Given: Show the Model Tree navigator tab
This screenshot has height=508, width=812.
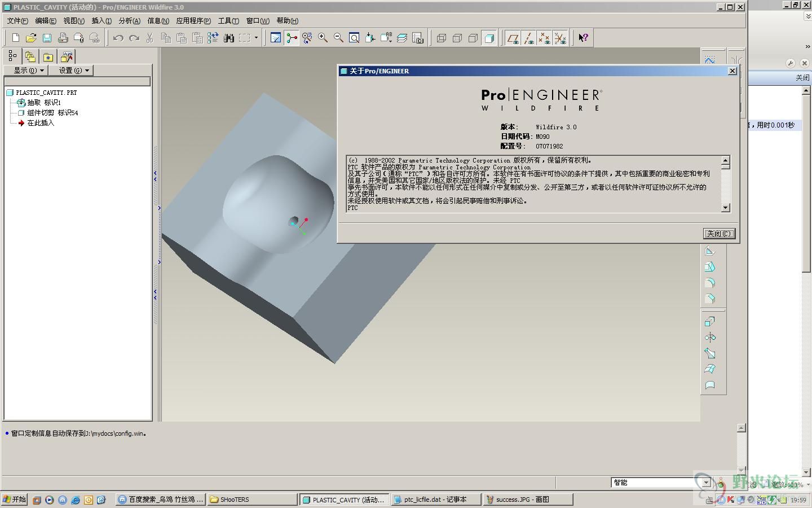Looking at the screenshot, I should (12, 56).
